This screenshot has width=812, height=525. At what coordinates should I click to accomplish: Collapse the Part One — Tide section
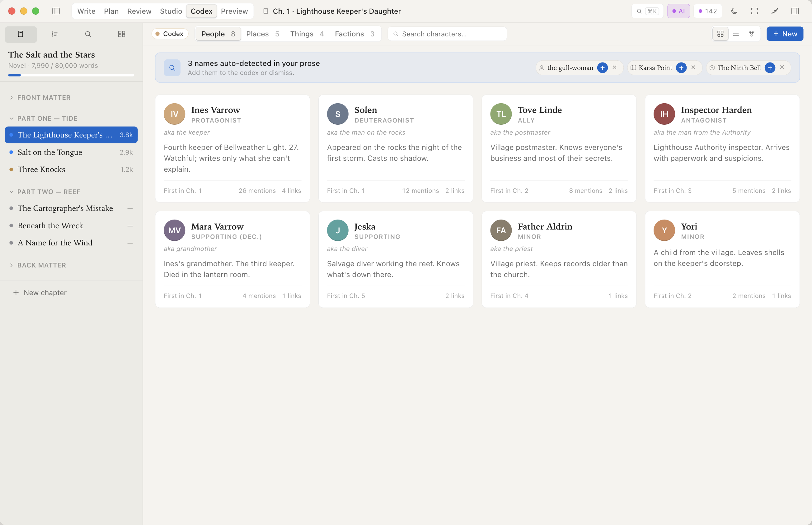(43, 118)
